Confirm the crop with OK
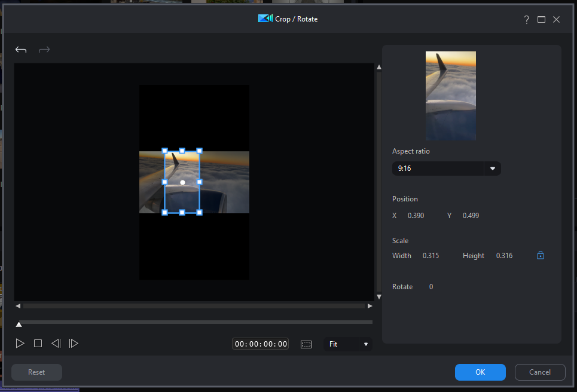This screenshot has height=392, width=577. pos(480,372)
